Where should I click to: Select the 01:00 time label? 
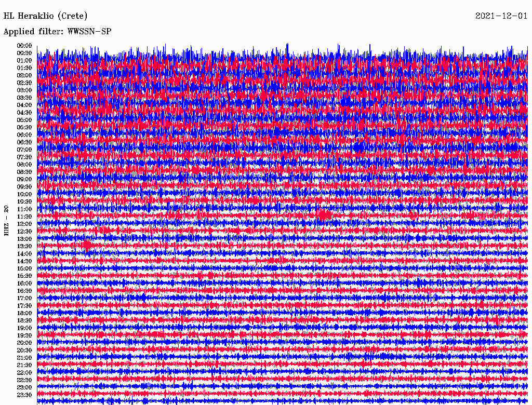tap(24, 60)
